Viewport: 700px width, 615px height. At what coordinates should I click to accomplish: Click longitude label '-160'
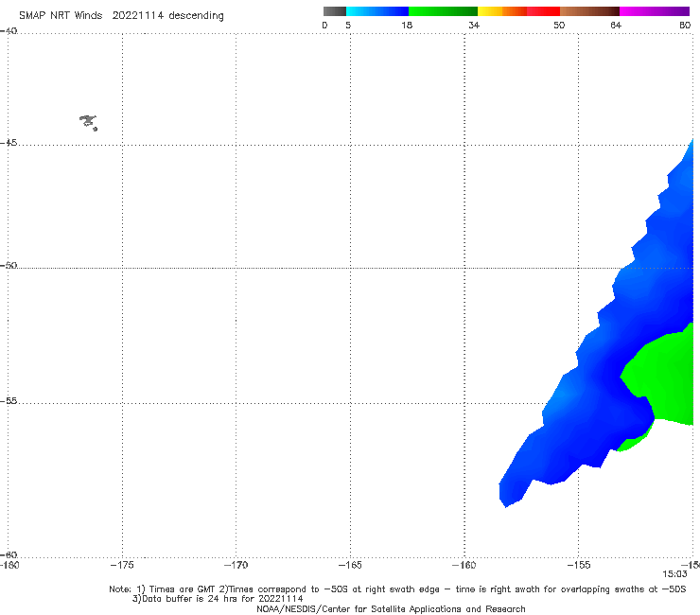click(464, 565)
